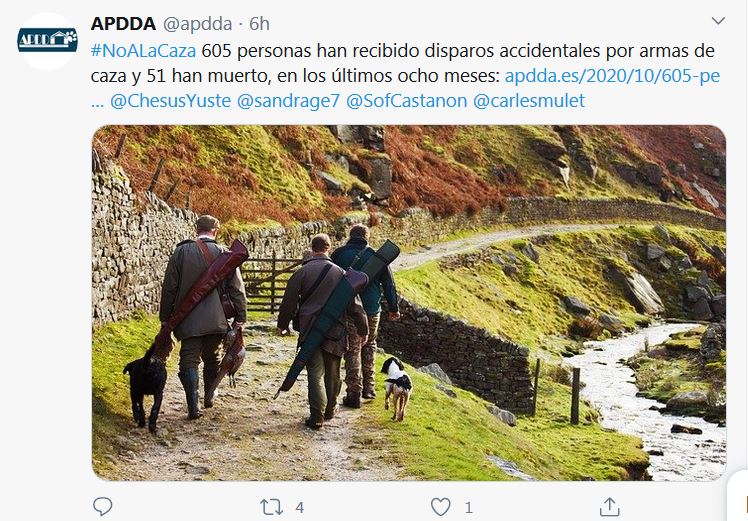Open the share tweet icon

609,507
